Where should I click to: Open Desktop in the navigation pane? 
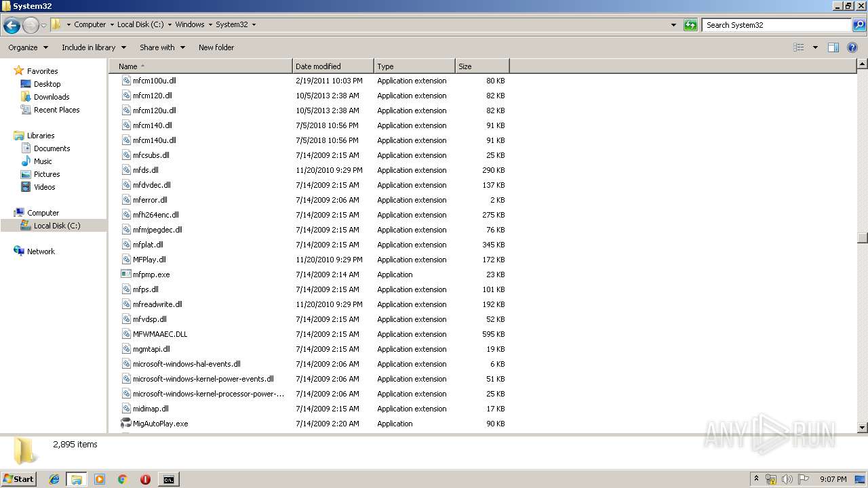pyautogui.click(x=47, y=84)
